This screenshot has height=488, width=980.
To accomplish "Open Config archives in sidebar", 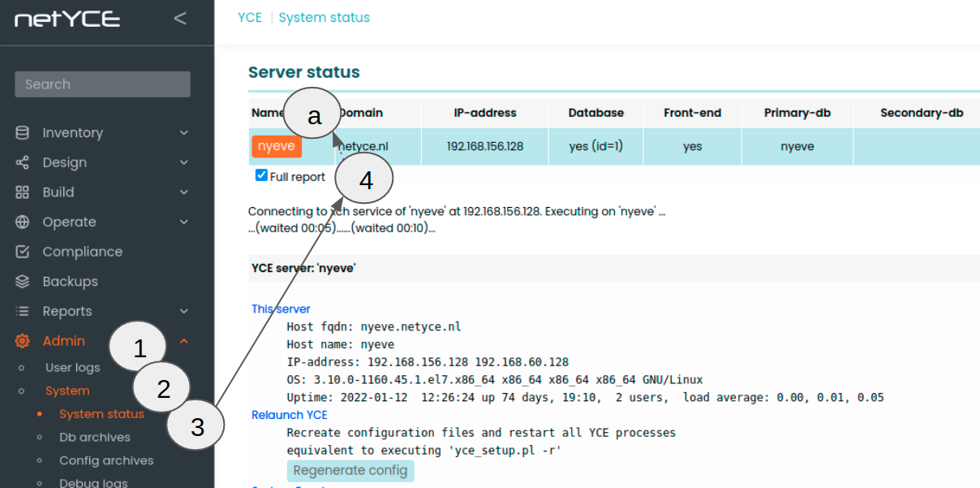I will (105, 460).
